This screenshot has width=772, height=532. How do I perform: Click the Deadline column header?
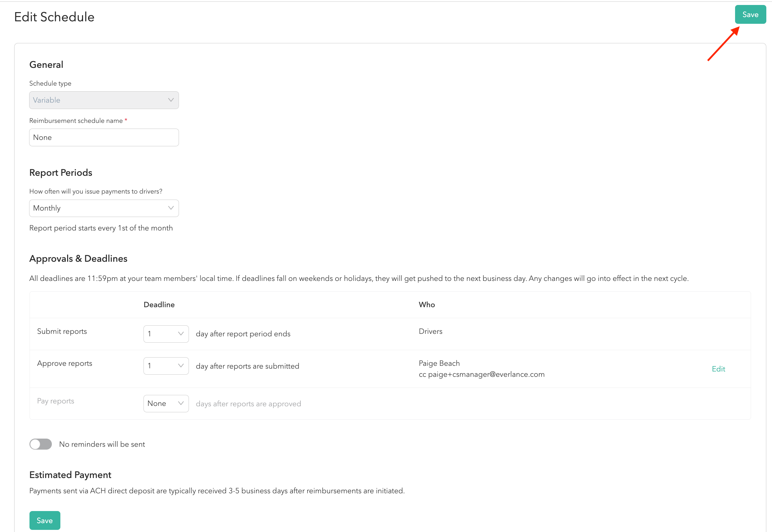click(159, 305)
